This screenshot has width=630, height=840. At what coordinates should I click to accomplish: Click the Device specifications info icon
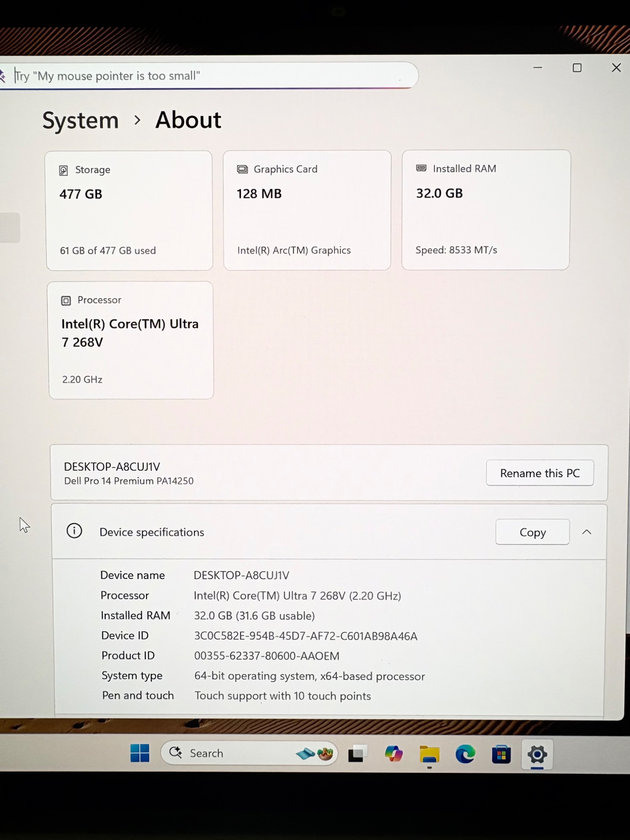pyautogui.click(x=74, y=531)
